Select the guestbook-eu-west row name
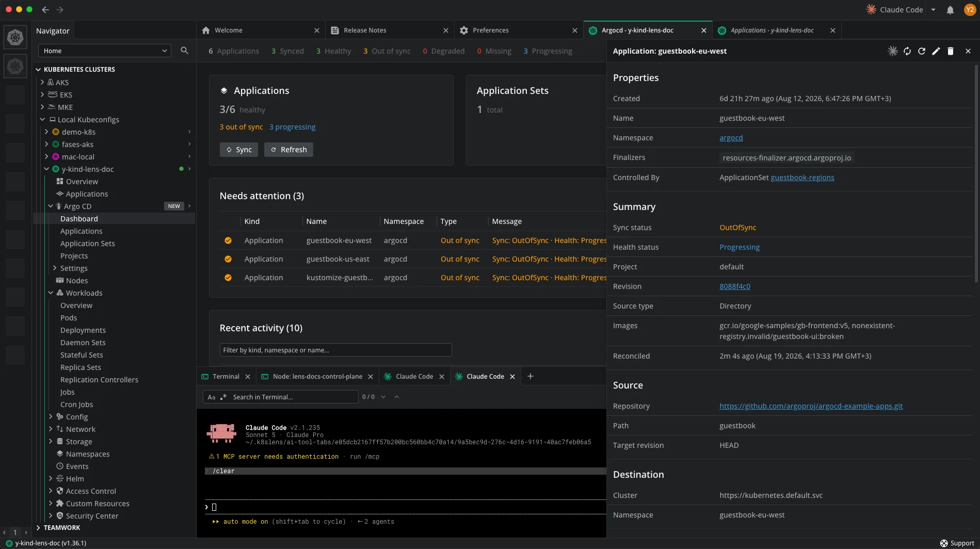Screen dimensions: 980x549 pyautogui.click(x=339, y=240)
